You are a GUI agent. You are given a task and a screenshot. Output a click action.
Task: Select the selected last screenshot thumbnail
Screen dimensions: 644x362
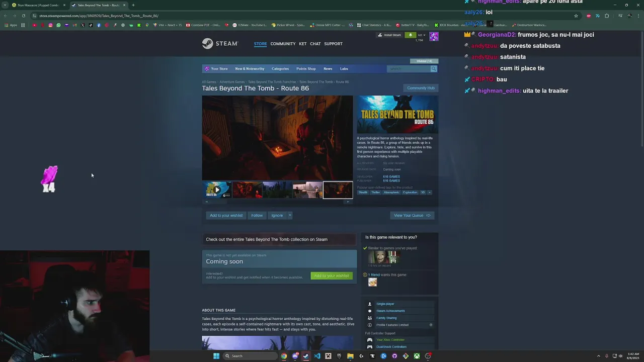338,190
